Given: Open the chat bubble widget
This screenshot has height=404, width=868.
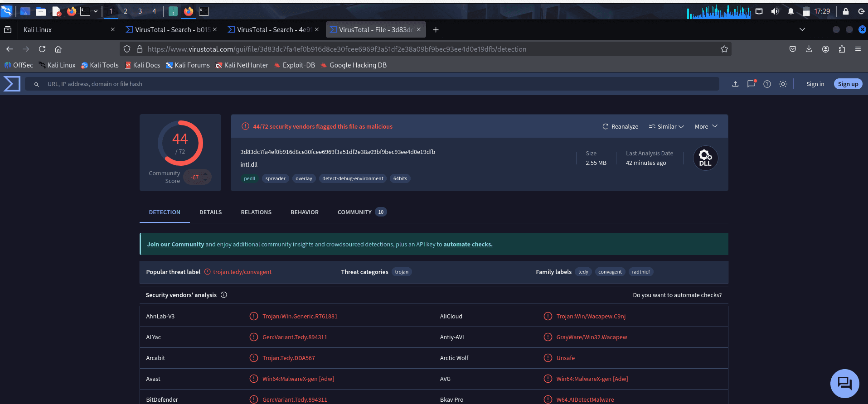Looking at the screenshot, I should 845,384.
